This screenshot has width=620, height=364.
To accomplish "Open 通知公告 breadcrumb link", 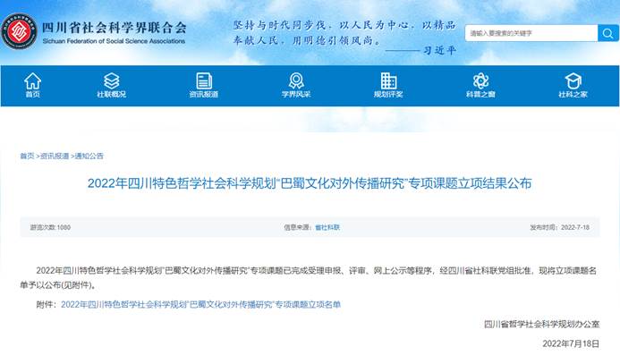I will pyautogui.click(x=89, y=156).
